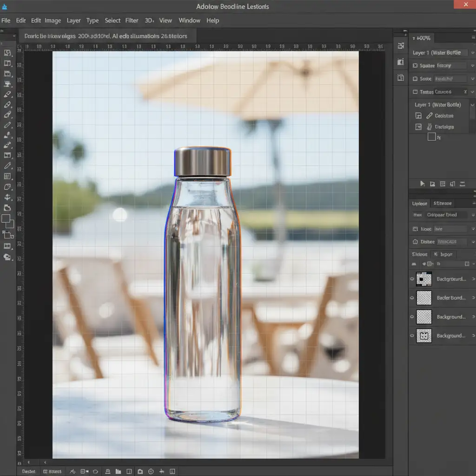Select the Bacler Bord layer thumbnail
The height and width of the screenshot is (476, 476).
[x=423, y=298]
